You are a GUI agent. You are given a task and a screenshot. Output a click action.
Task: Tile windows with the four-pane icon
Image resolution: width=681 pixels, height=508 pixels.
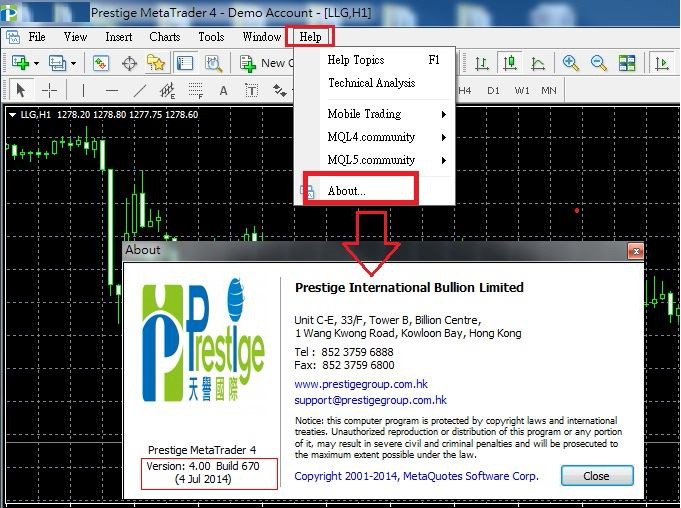coord(627,63)
